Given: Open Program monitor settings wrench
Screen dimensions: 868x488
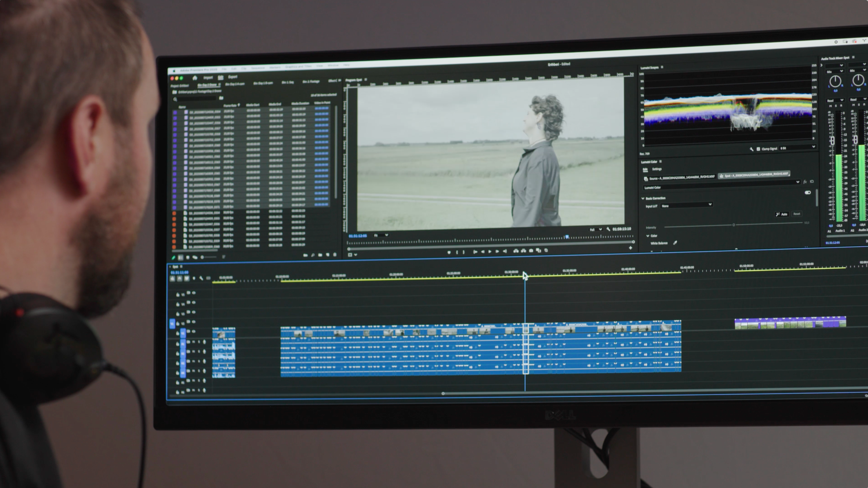Looking at the screenshot, I should (x=608, y=229).
